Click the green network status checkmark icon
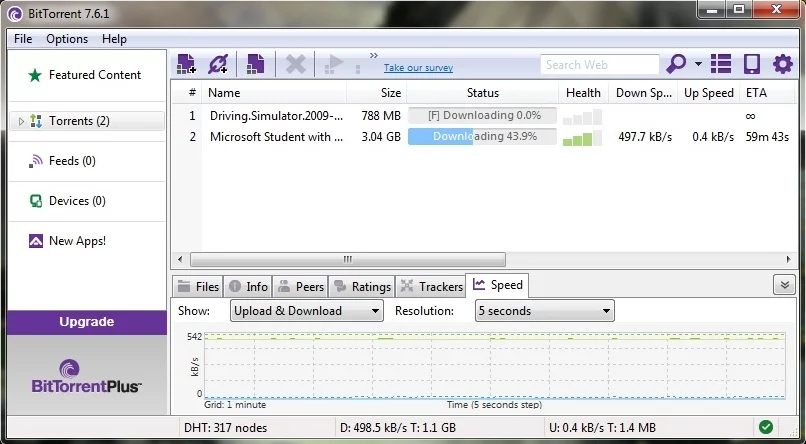Screen dimensions: 806x444 pyautogui.click(x=765, y=428)
